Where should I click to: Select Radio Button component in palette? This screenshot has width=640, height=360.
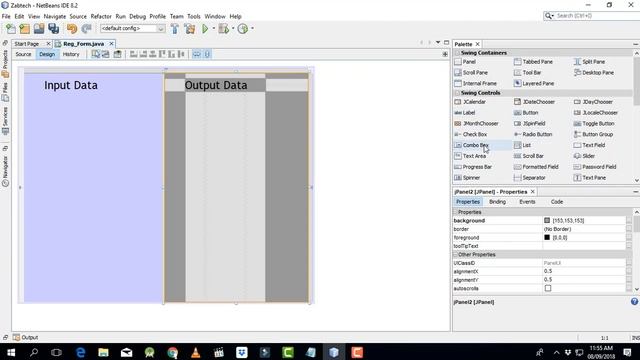(533, 134)
